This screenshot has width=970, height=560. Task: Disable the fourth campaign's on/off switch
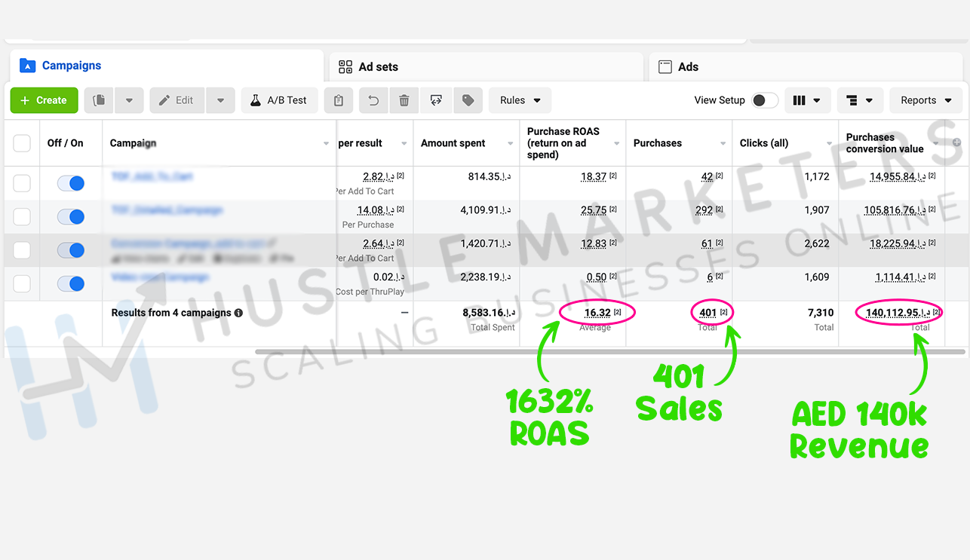click(71, 283)
